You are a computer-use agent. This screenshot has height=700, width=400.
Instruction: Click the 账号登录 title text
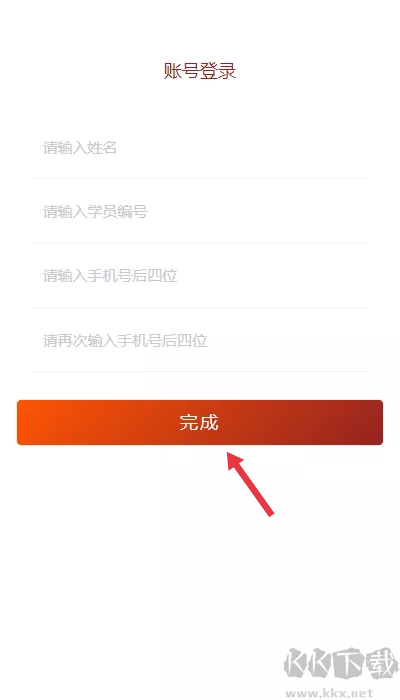[200, 71]
